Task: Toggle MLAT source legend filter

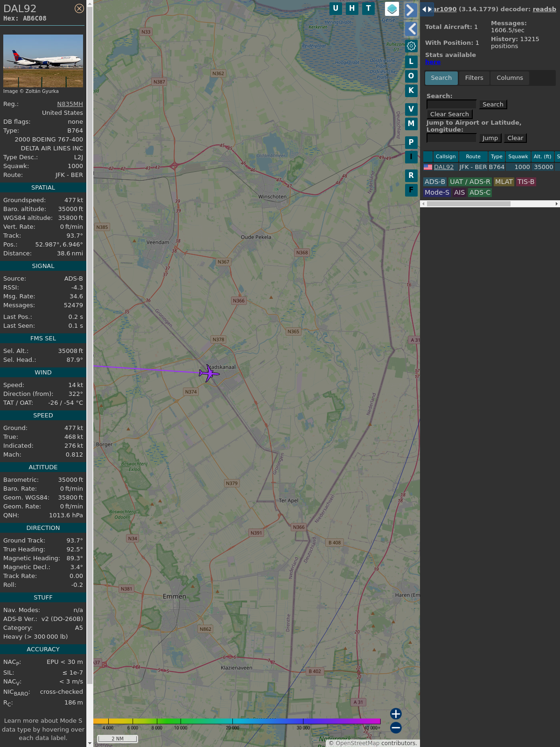Action: pos(504,182)
